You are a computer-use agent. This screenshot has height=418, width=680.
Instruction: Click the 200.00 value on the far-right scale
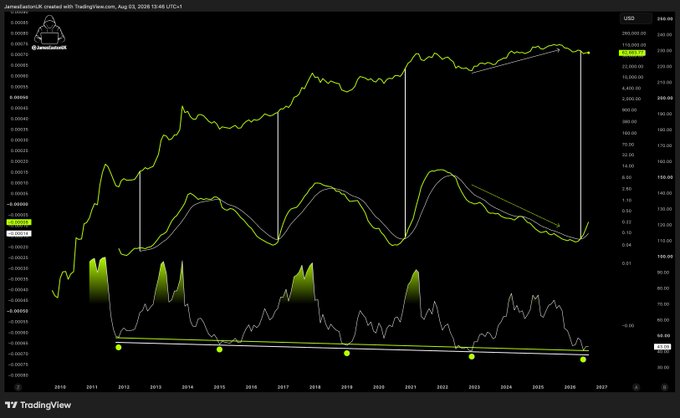tap(665, 98)
